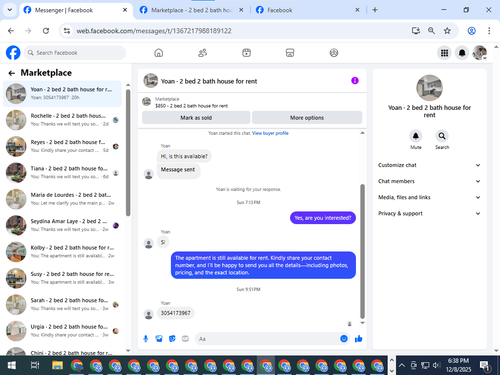Search in conversation with the magnifier icon
This screenshot has height=375, width=500.
click(x=442, y=136)
